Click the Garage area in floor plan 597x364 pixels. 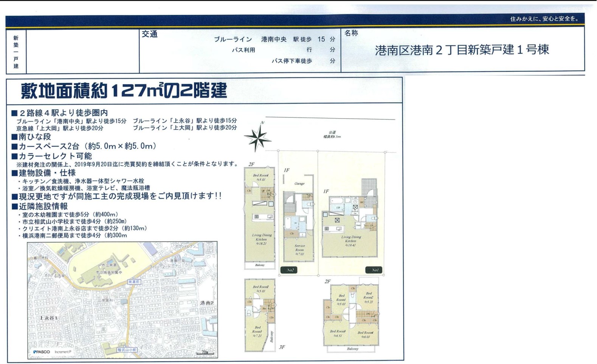(x=299, y=184)
